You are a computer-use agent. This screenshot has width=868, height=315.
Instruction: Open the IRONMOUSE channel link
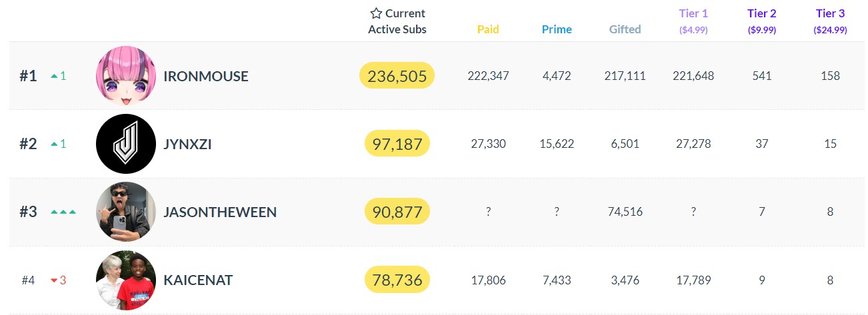(205, 77)
